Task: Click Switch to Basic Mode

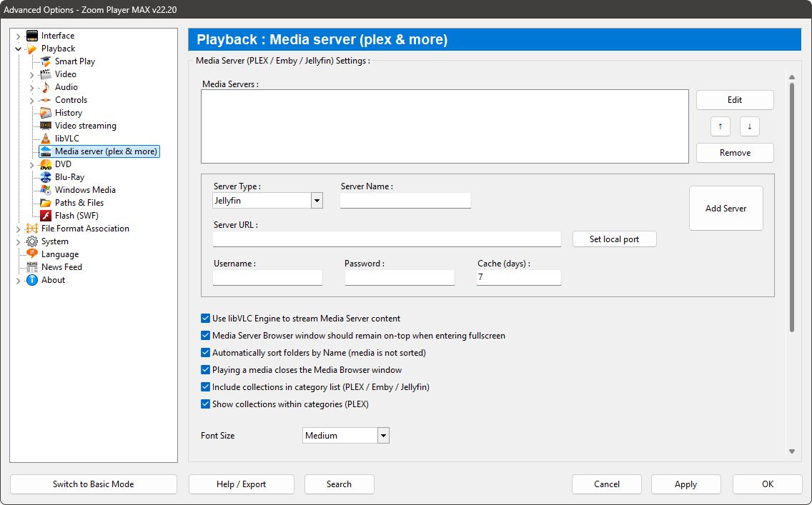Action: 93,484
